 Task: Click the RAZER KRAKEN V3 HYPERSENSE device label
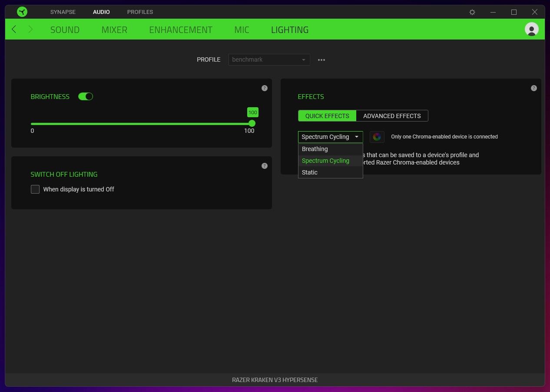tap(275, 380)
